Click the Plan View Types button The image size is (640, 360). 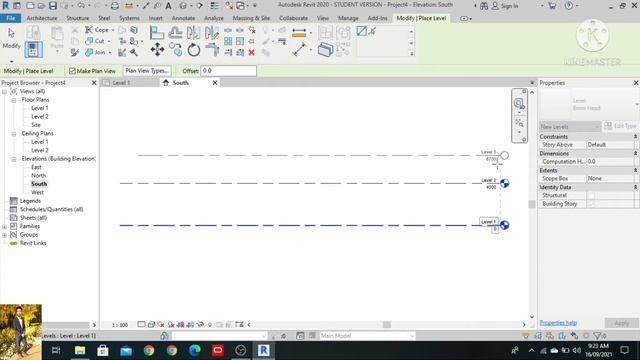[x=147, y=71]
